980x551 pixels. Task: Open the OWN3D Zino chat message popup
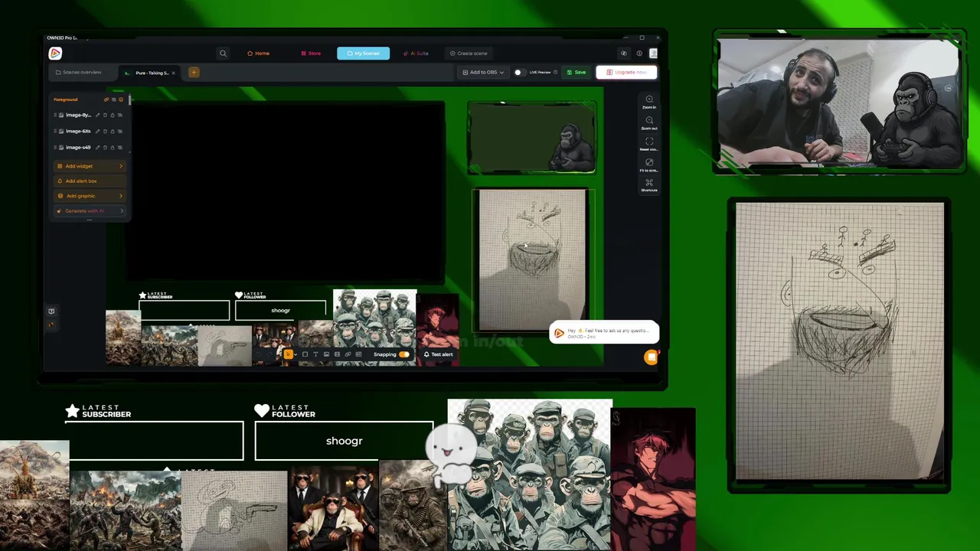[x=604, y=332]
